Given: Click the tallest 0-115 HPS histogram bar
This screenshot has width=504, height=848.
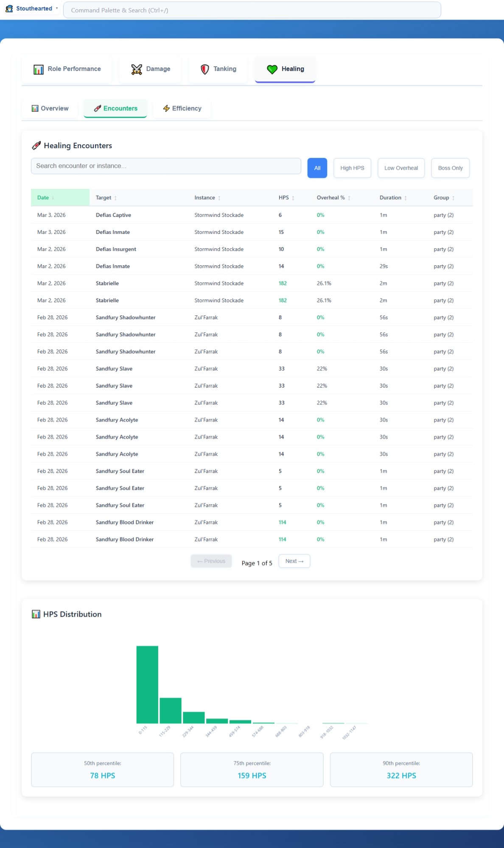Looking at the screenshot, I should (x=147, y=684).
